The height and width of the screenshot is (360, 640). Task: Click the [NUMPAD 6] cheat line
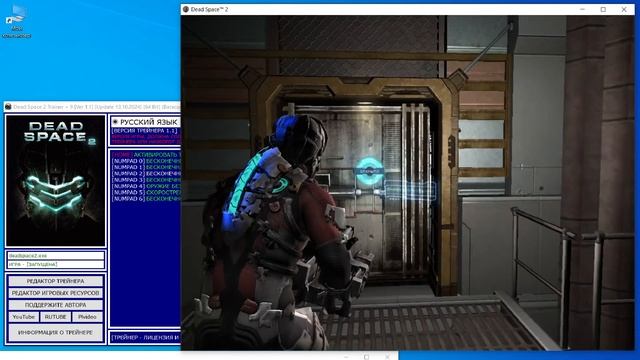pyautogui.click(x=146, y=199)
